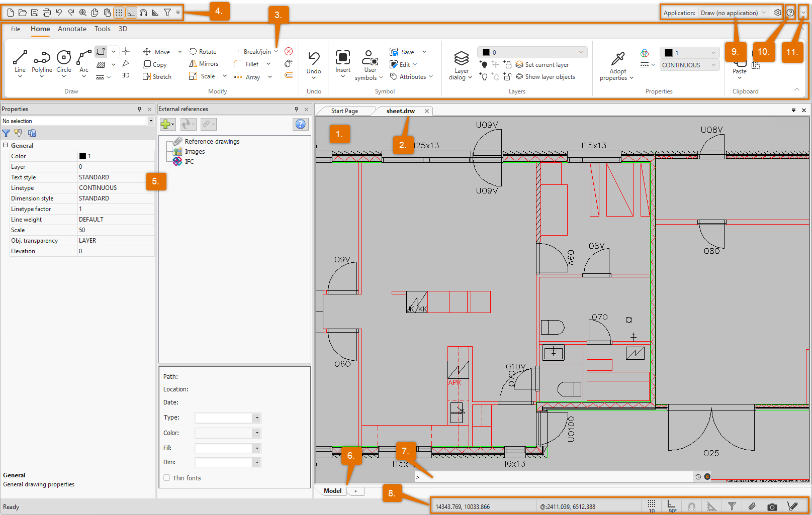The height and width of the screenshot is (515, 812).
Task: Click the camera icon in status bar
Action: coord(772,507)
